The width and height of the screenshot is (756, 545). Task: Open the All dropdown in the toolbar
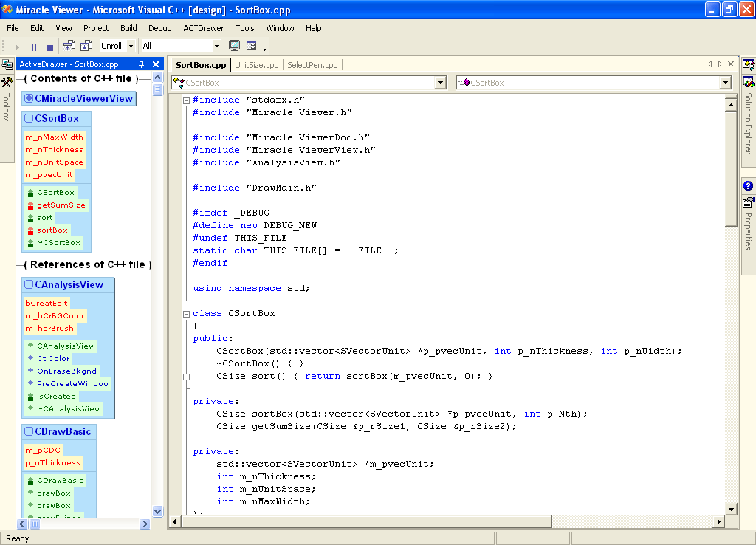216,46
